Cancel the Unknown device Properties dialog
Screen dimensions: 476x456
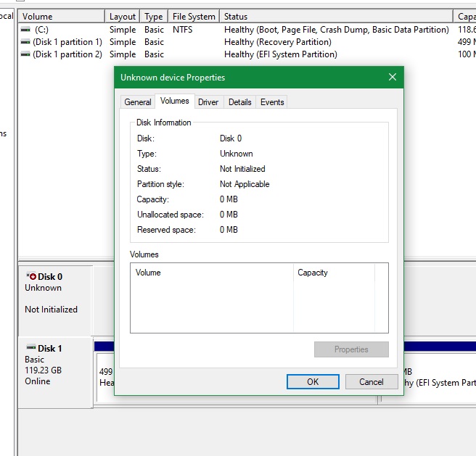pos(372,381)
